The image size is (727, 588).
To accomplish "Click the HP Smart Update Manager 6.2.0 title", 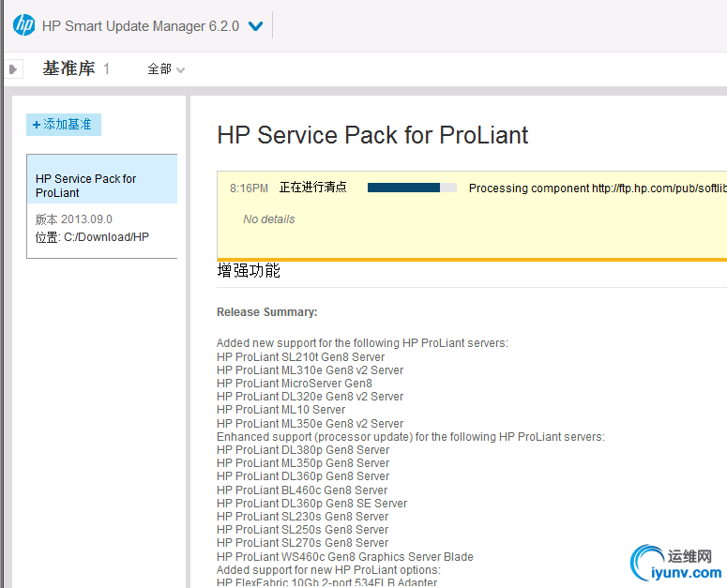I will (141, 26).
